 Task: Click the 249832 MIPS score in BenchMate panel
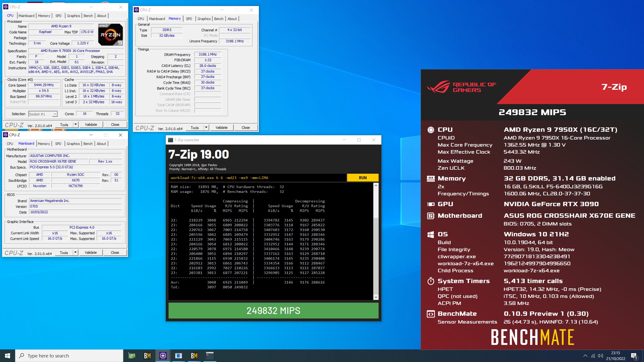click(532, 112)
